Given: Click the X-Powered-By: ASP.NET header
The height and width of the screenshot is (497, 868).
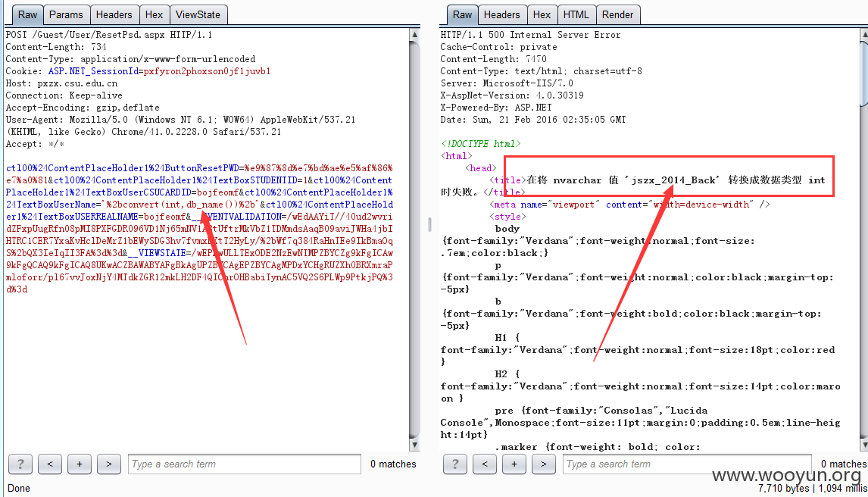Looking at the screenshot, I should 495,108.
